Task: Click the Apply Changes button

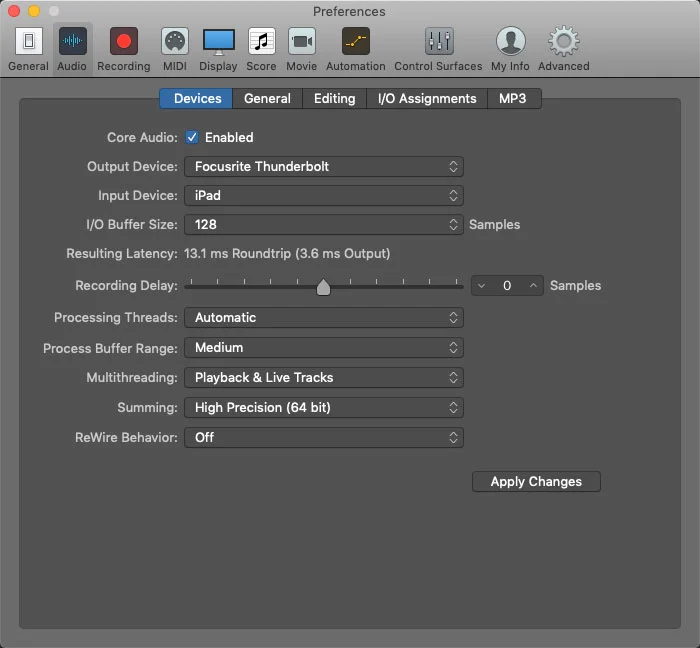Action: tap(536, 482)
